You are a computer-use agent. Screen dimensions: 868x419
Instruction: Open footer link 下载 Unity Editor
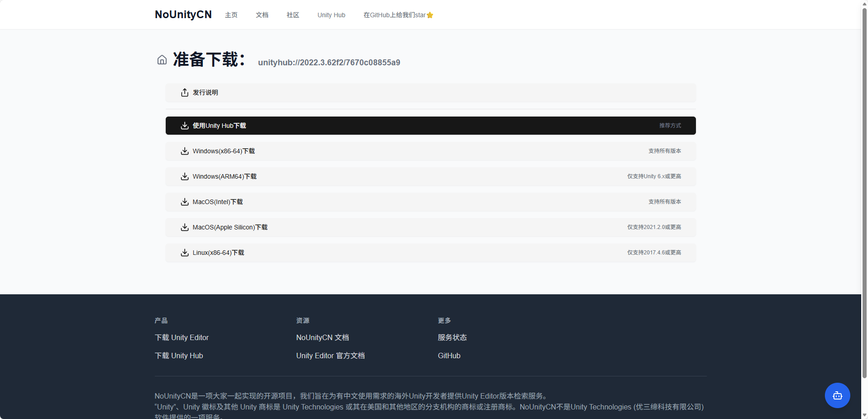point(182,337)
